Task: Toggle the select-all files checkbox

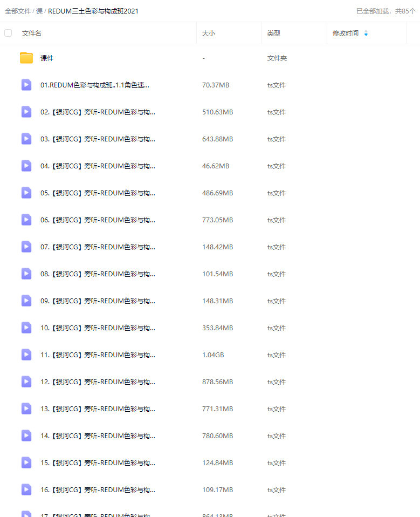Action: (8, 33)
